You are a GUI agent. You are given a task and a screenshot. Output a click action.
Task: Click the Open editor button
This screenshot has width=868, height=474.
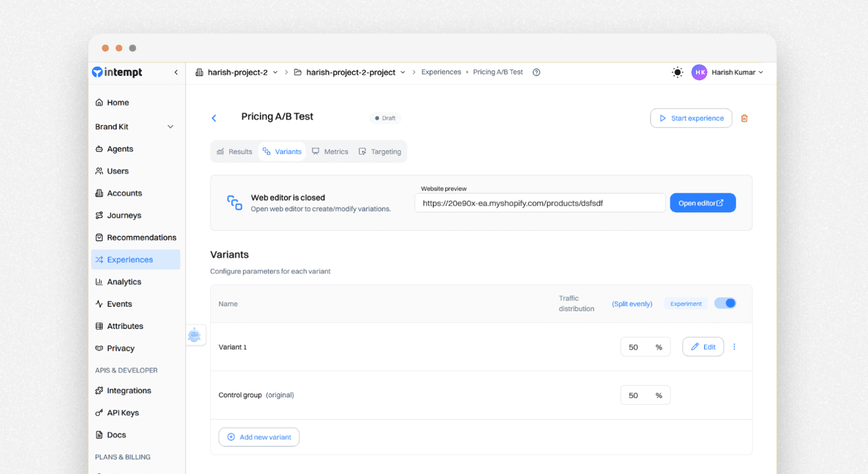703,203
